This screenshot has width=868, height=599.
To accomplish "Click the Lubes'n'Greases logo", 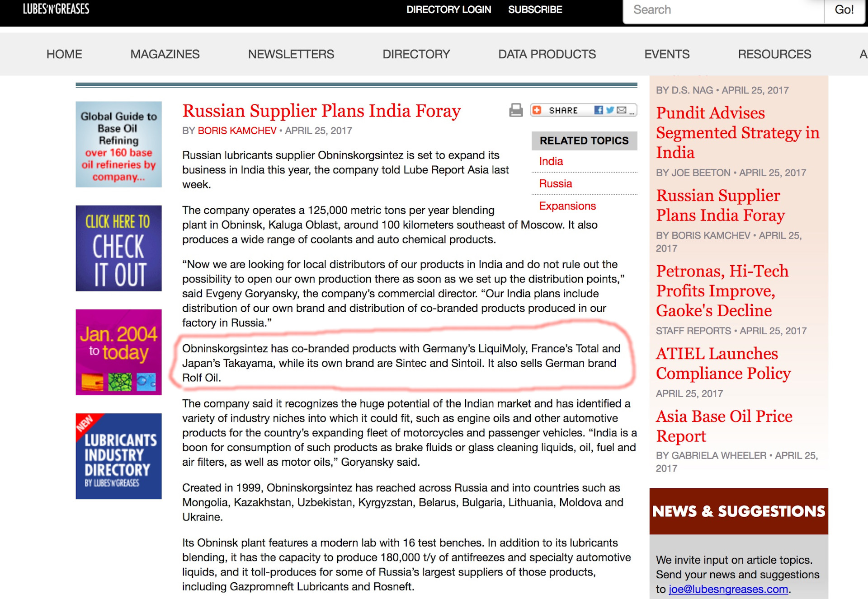I will point(56,9).
